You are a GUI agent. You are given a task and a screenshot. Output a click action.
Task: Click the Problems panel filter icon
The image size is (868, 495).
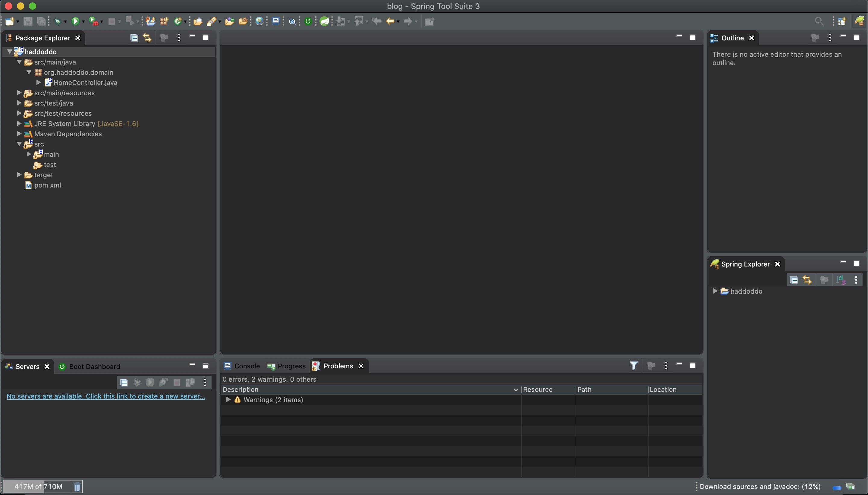point(634,366)
